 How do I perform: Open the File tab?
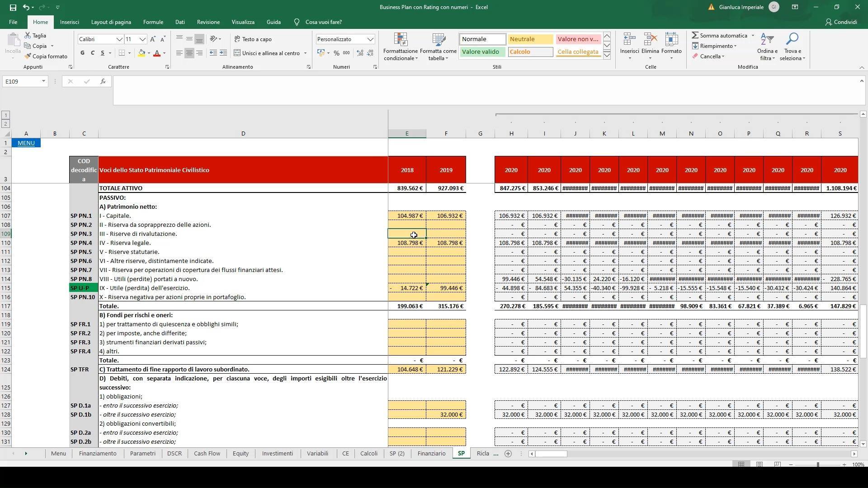(13, 22)
